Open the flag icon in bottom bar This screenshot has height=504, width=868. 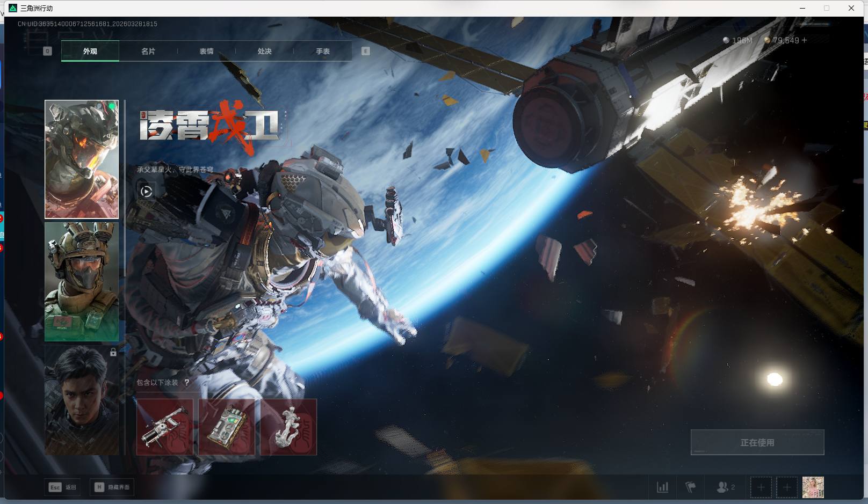[x=691, y=487]
